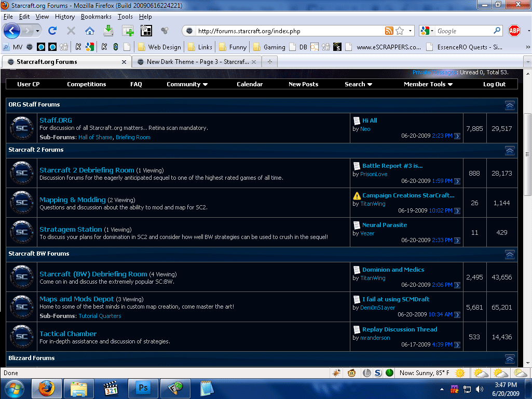Go to last post in Hi All thread
Image resolution: width=532 pixels, height=399 pixels.
(457, 136)
